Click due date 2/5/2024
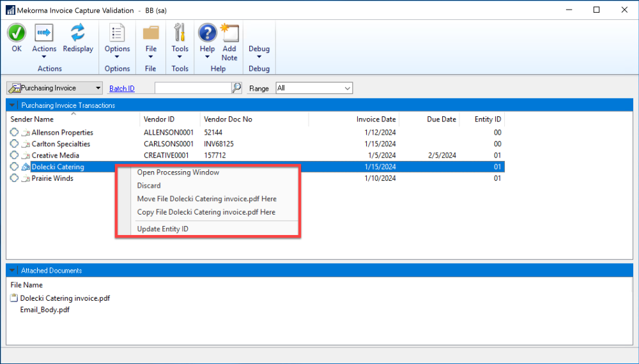Viewport: 639px width, 364px height. coord(442,155)
